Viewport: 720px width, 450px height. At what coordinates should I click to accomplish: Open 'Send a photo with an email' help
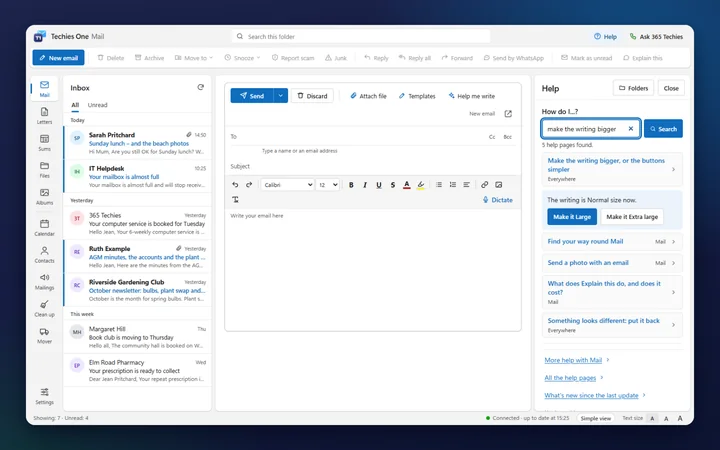point(612,263)
